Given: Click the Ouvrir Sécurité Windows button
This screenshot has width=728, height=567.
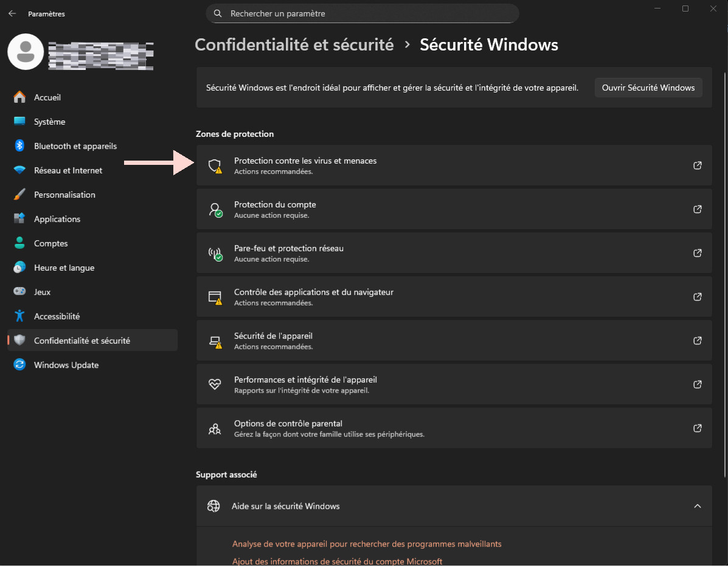Looking at the screenshot, I should coord(648,88).
